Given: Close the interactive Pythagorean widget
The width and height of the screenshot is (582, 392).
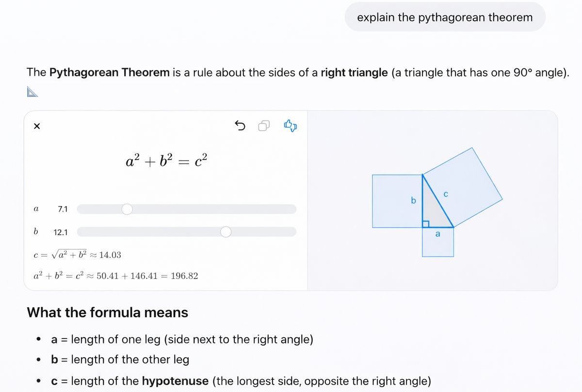Looking at the screenshot, I should 37,126.
